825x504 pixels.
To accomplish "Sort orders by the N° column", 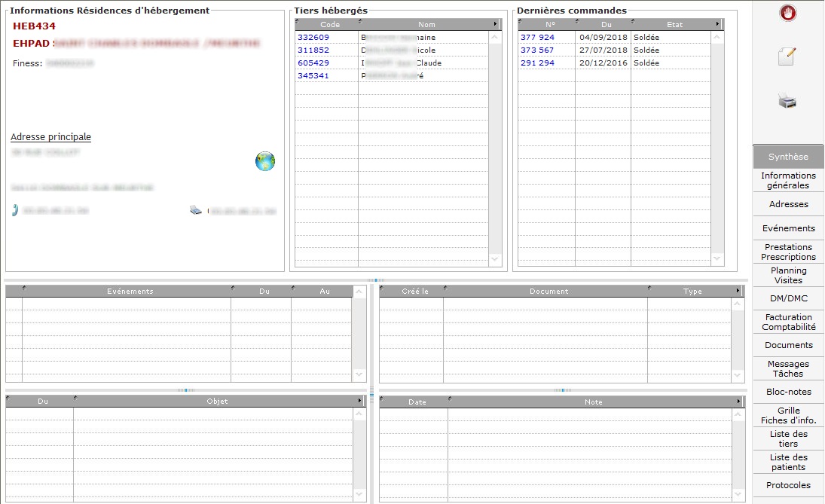I will click(x=547, y=24).
